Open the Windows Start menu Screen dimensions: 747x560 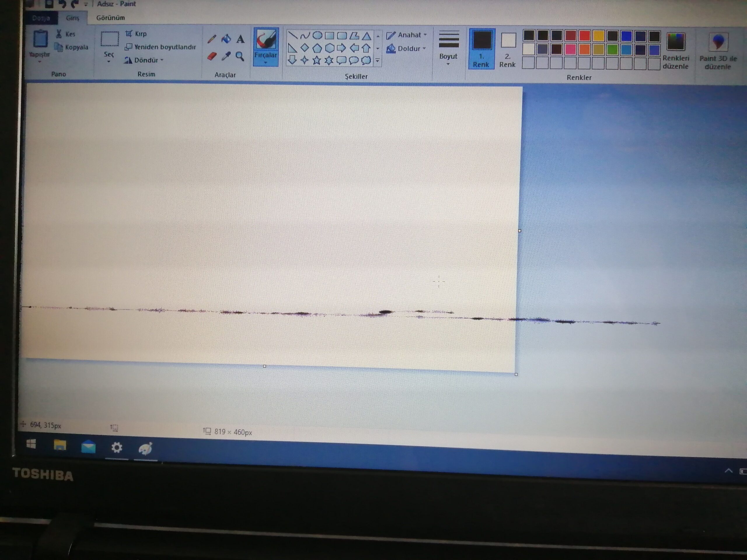coord(31,444)
